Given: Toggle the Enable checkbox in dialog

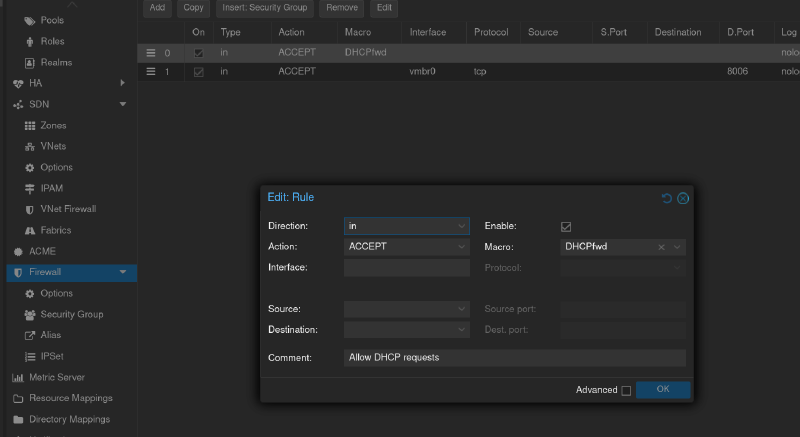Looking at the screenshot, I should click(566, 226).
